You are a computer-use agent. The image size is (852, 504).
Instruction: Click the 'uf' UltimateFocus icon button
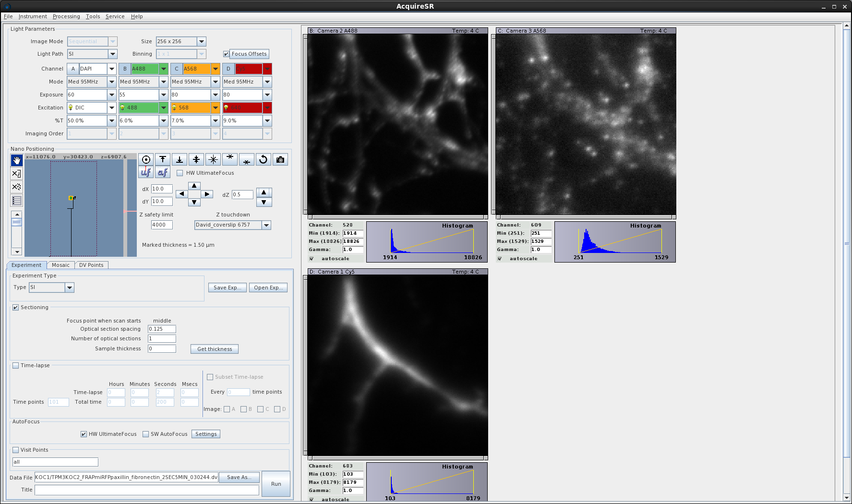pos(146,172)
